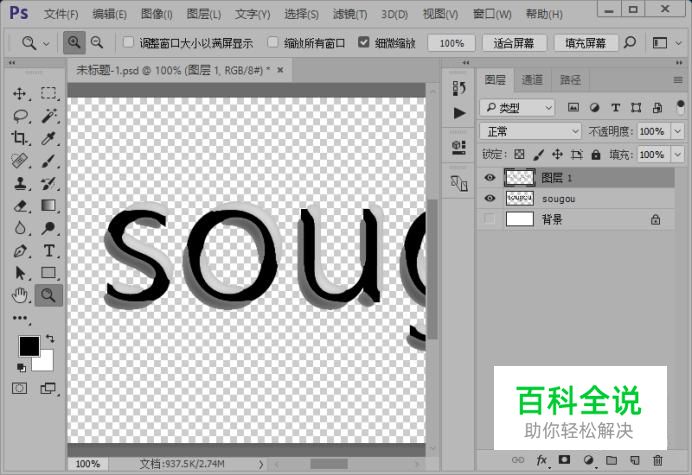
Task: Create a new layer
Action: click(x=635, y=460)
